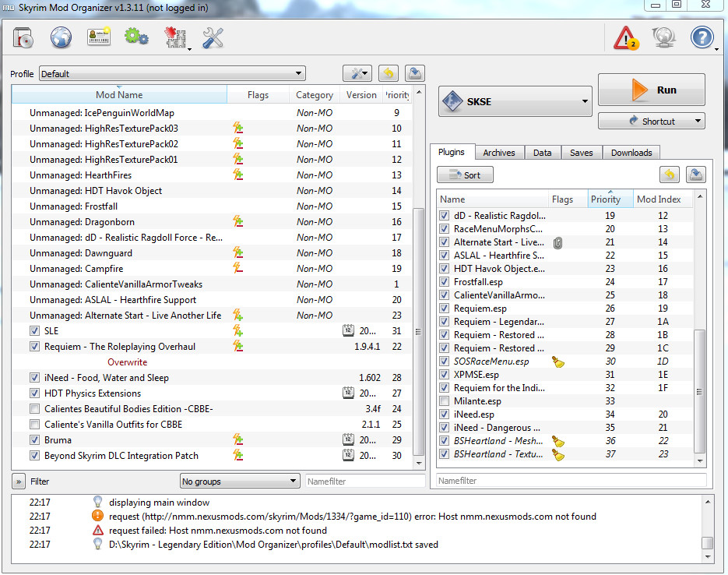This screenshot has width=728, height=575.
Task: Disable the XPMSE.esp plugin checkbox
Action: (445, 374)
